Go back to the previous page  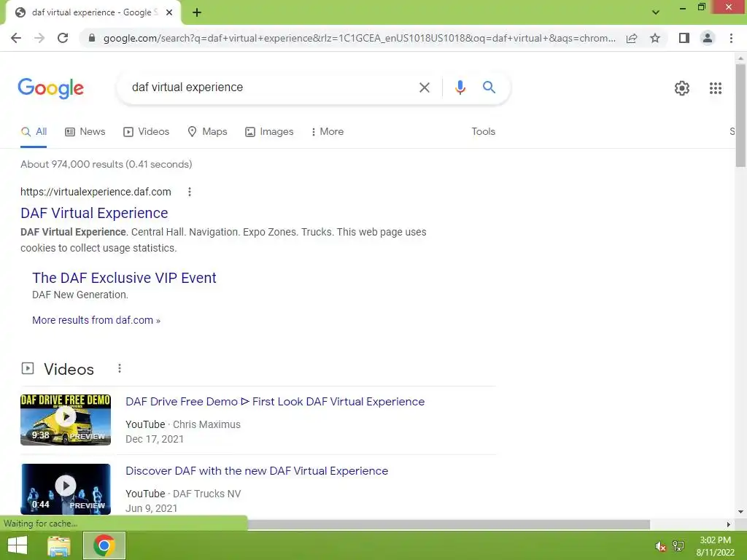[x=16, y=38]
